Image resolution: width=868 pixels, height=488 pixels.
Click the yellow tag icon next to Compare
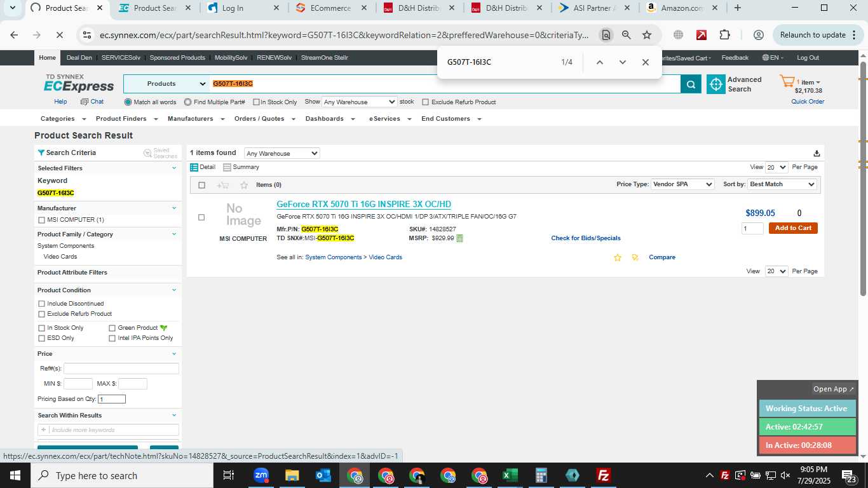[635, 257]
